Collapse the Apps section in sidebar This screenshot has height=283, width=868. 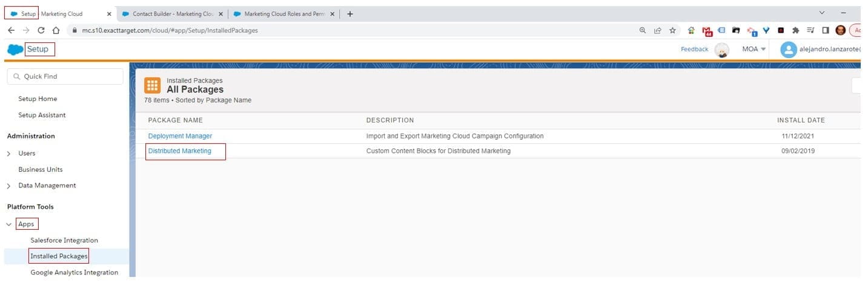(9, 224)
